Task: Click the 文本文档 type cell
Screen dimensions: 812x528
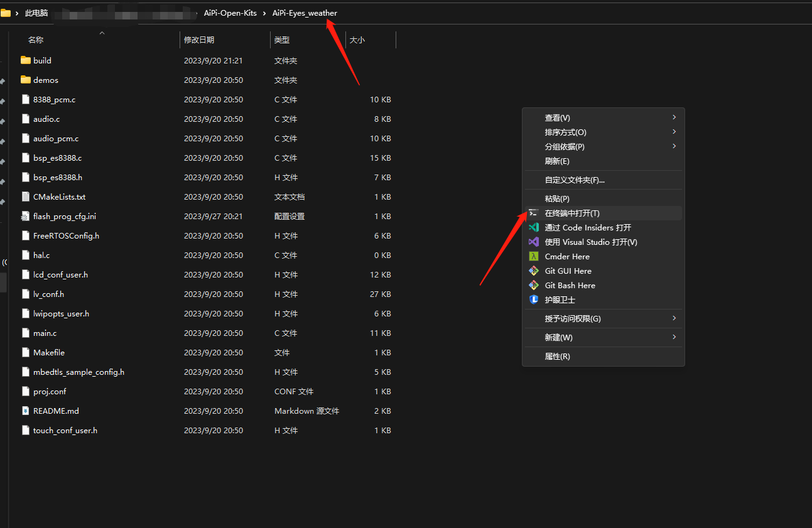Action: point(290,197)
